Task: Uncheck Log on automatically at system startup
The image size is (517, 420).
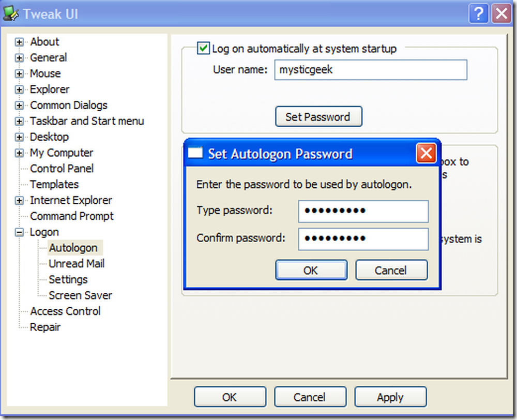Action: click(x=203, y=49)
